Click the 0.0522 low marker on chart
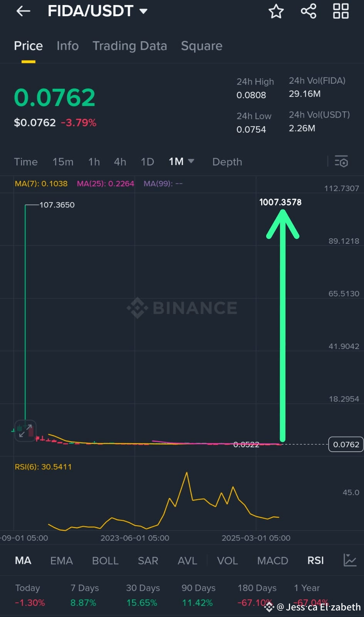This screenshot has height=617, width=364. coord(246,445)
